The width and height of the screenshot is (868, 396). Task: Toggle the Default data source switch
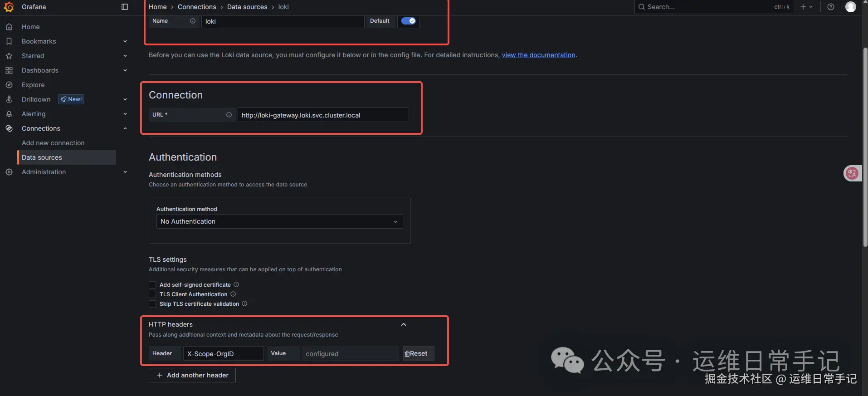point(409,21)
